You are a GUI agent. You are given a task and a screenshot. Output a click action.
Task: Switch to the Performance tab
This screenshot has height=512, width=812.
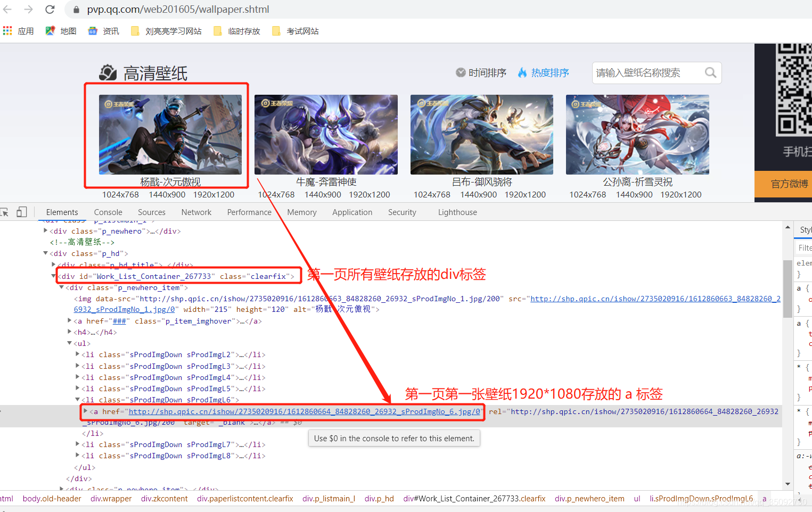pyautogui.click(x=249, y=212)
